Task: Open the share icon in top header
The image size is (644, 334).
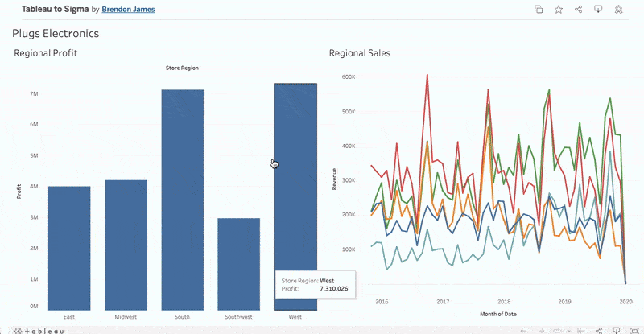Action: pos(578,9)
